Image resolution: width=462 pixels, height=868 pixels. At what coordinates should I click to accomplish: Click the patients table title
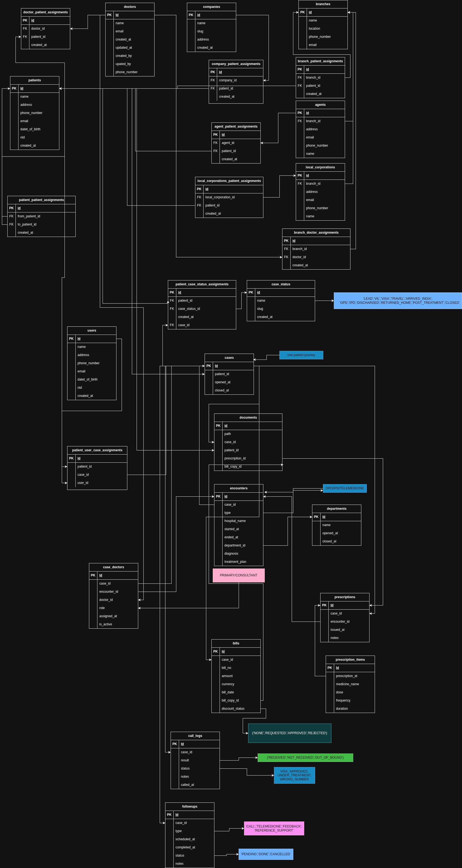click(x=34, y=80)
